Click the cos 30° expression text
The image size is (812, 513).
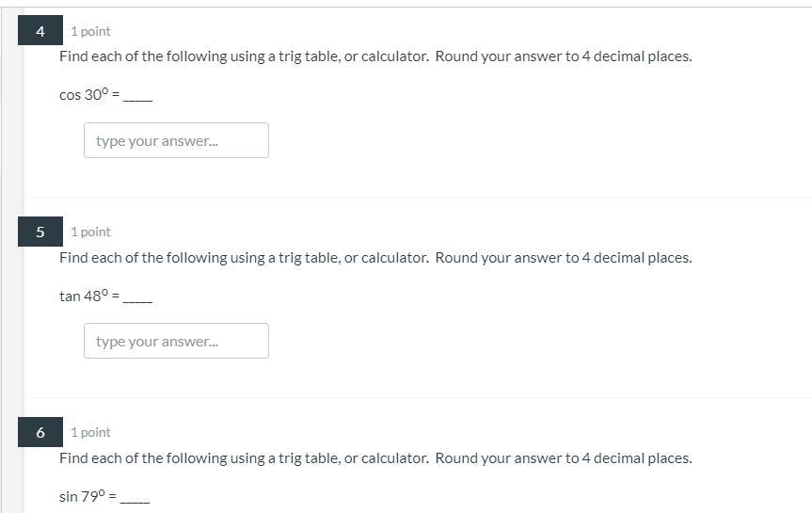tap(84, 95)
